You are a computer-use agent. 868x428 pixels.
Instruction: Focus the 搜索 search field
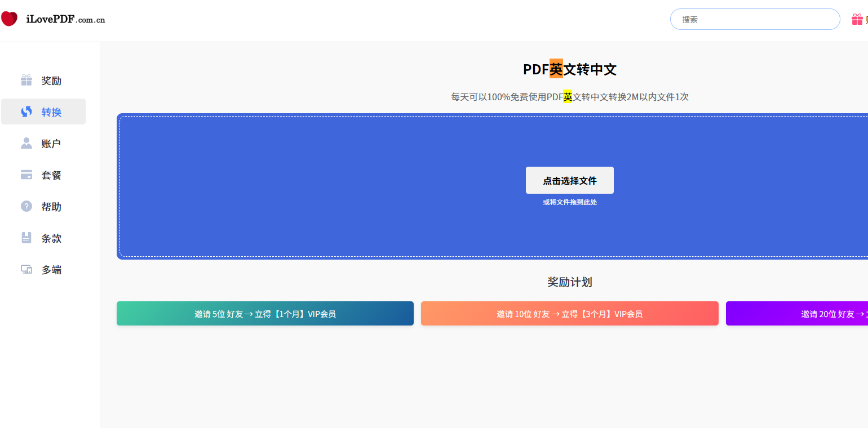click(755, 19)
